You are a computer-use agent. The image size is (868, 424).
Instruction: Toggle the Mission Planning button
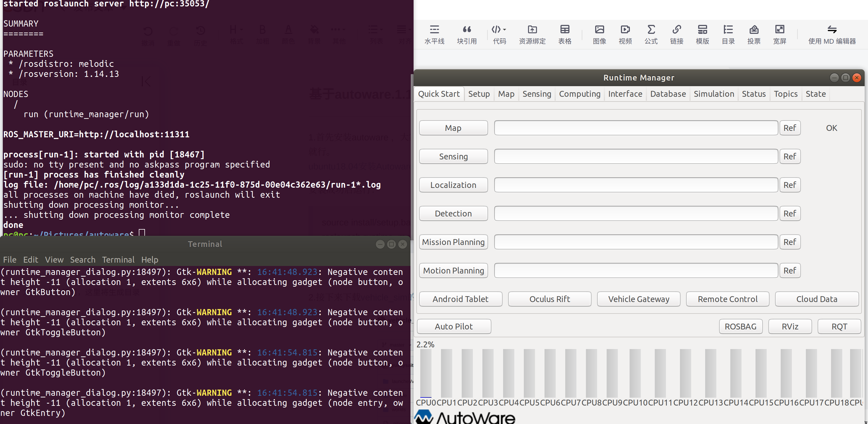tap(453, 242)
